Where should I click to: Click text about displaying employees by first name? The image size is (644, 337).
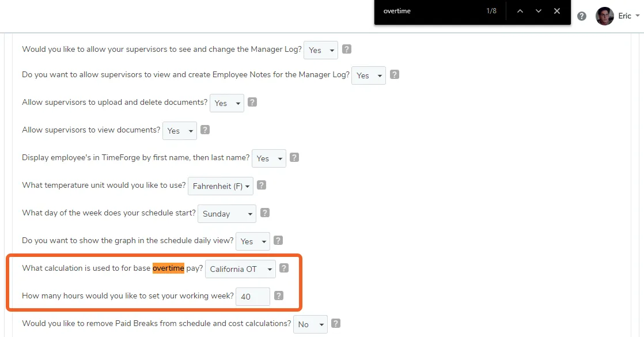click(x=136, y=157)
